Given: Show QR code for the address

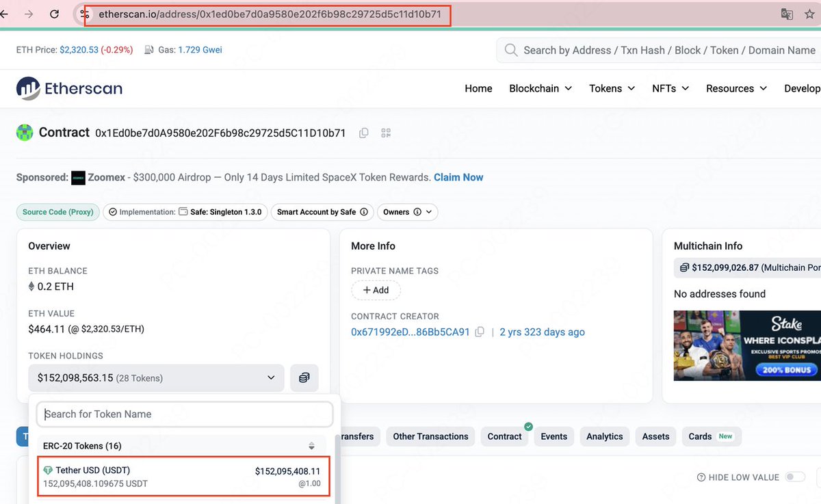Looking at the screenshot, I should pos(386,133).
